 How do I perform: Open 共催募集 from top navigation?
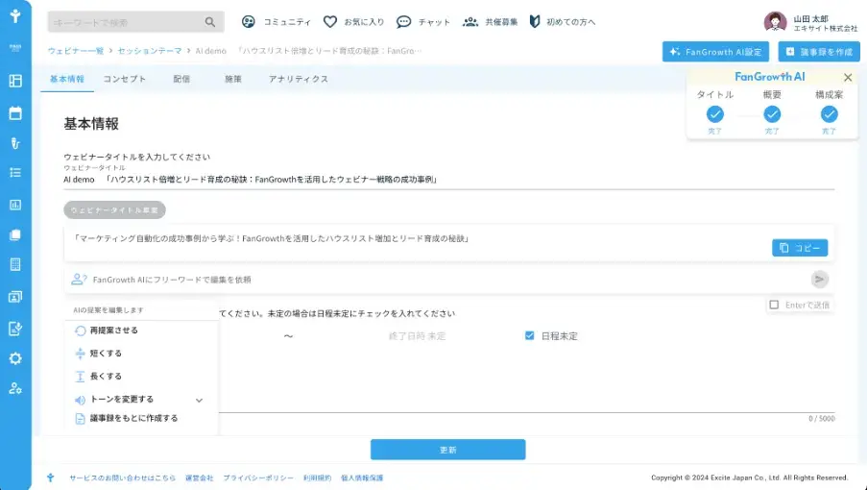[x=490, y=22]
